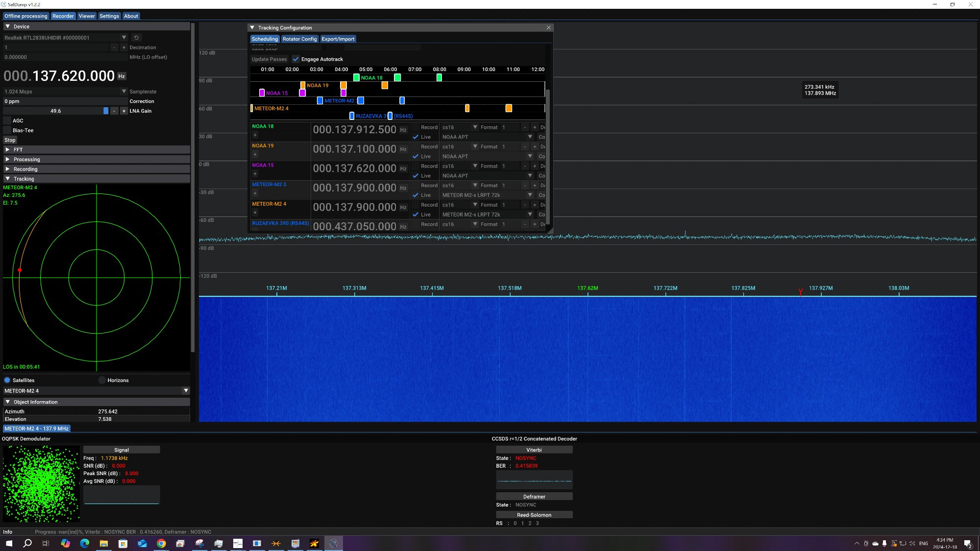Click the SatDump icon in the taskbar
Image resolution: width=980 pixels, height=551 pixels.
[334, 543]
